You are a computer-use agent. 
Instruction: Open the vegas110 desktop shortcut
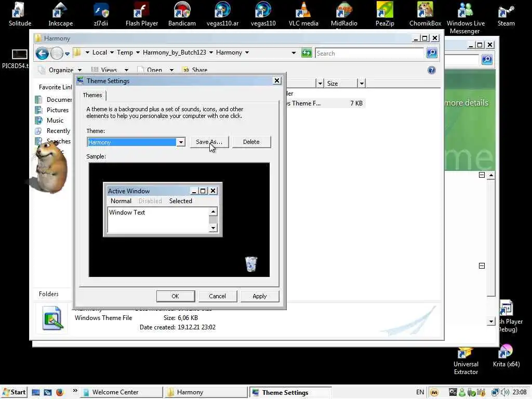[263, 14]
